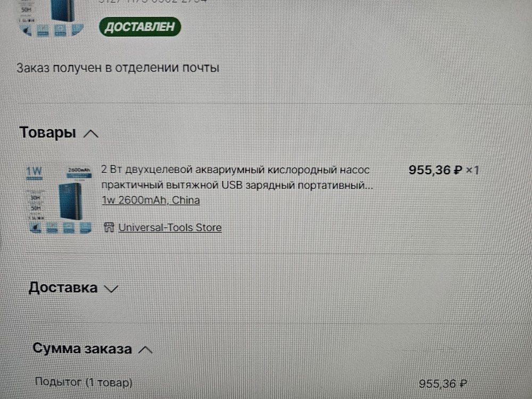
Task: Click the text Заказ получен в отделении почты
Action: (x=118, y=68)
